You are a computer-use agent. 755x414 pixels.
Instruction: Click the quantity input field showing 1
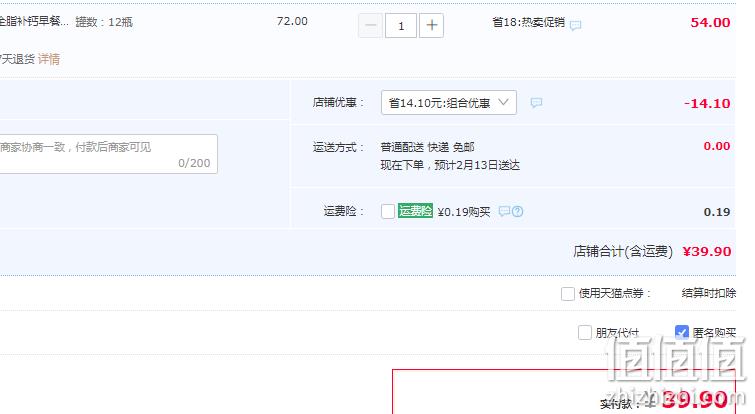[x=401, y=26]
